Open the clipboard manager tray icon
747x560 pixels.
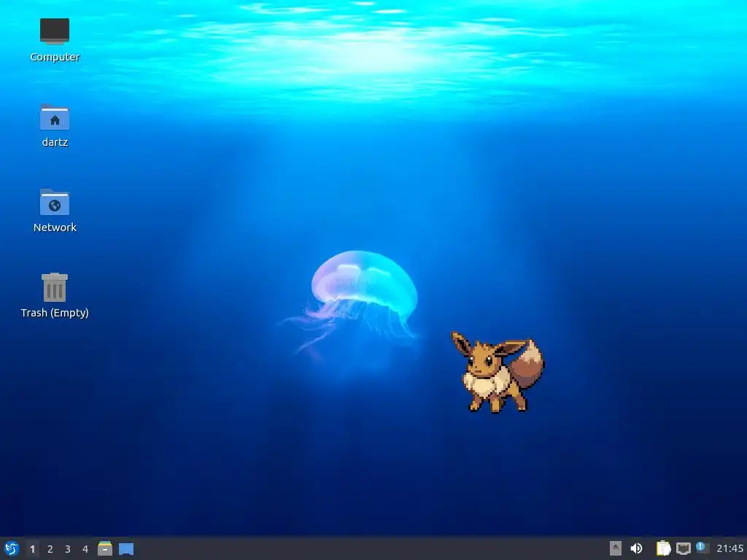click(663, 548)
